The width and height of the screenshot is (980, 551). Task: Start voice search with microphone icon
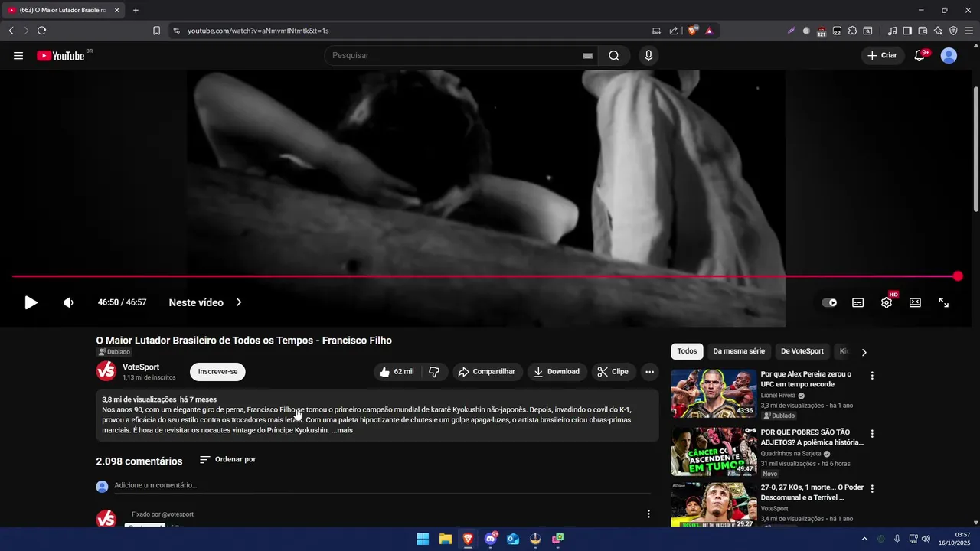(648, 56)
